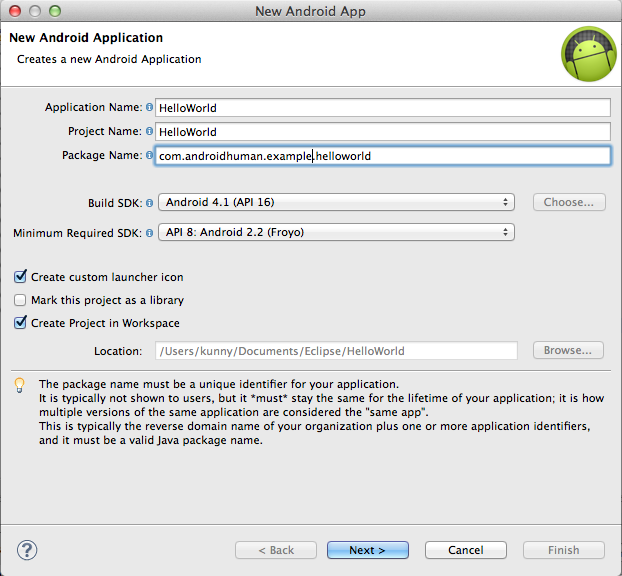The height and width of the screenshot is (576, 622).
Task: Click the Choose... button
Action: 569,202
